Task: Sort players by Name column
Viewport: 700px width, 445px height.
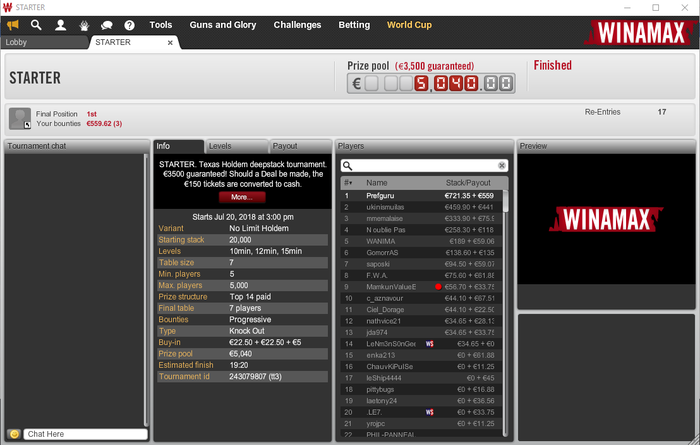Action: click(x=377, y=183)
